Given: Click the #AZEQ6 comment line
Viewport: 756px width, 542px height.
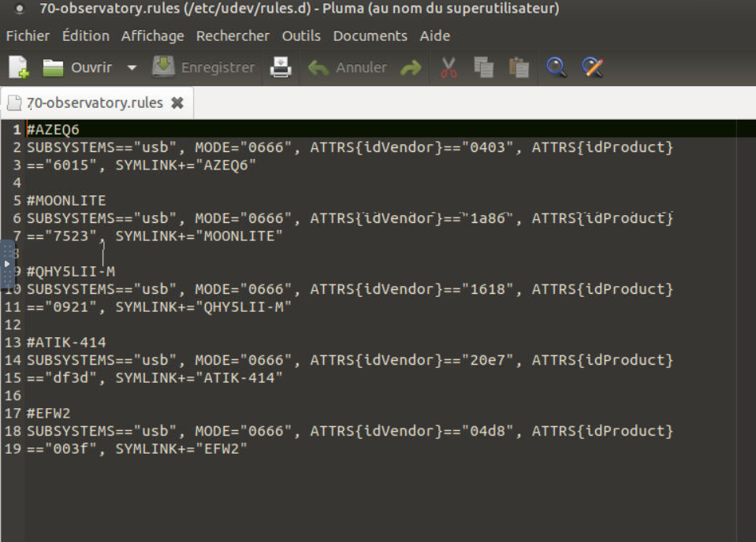Looking at the screenshot, I should coord(53,129).
